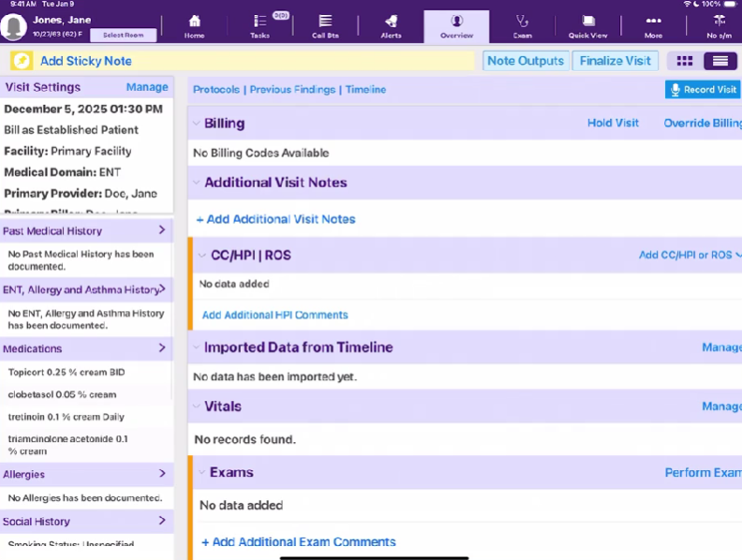
Task: Tap the patient avatar photo
Action: pos(13,26)
